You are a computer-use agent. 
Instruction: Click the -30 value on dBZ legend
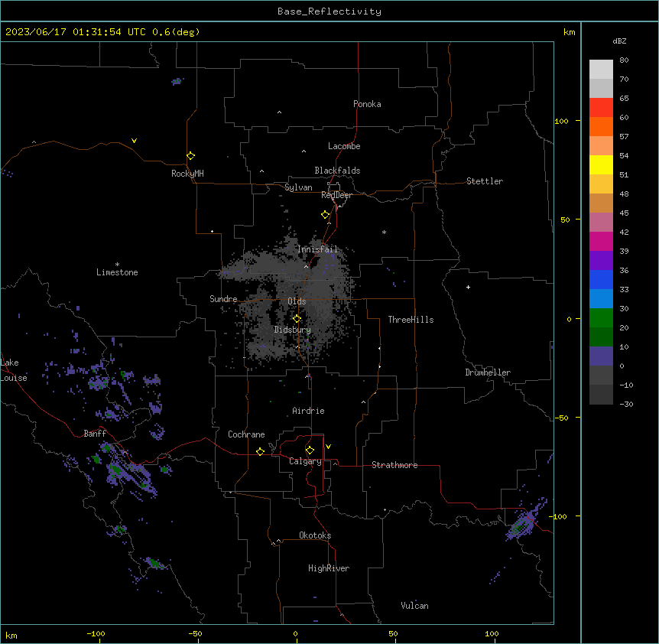pos(626,405)
